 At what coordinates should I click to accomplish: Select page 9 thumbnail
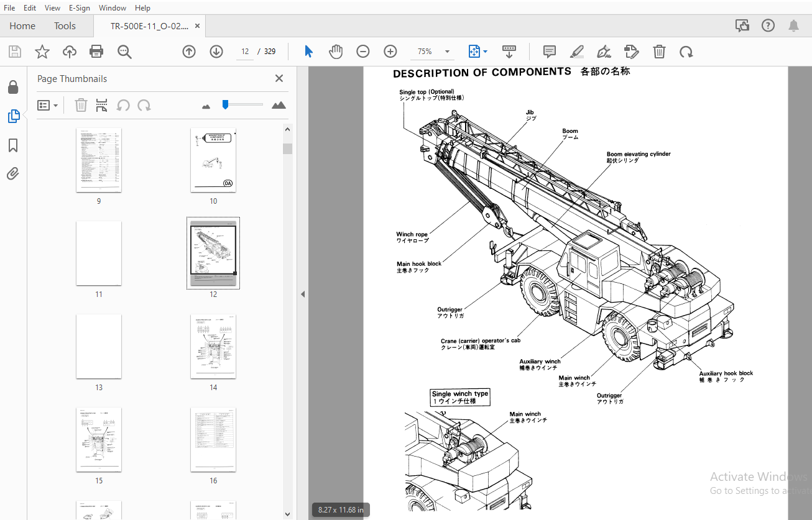pos(99,160)
